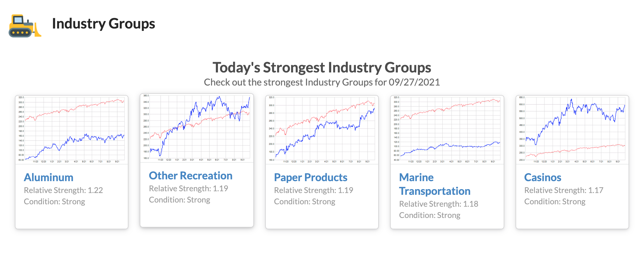The image size is (644, 253).
Task: Click Aluminum's Relative Strength 1.22 text
Action: click(63, 190)
